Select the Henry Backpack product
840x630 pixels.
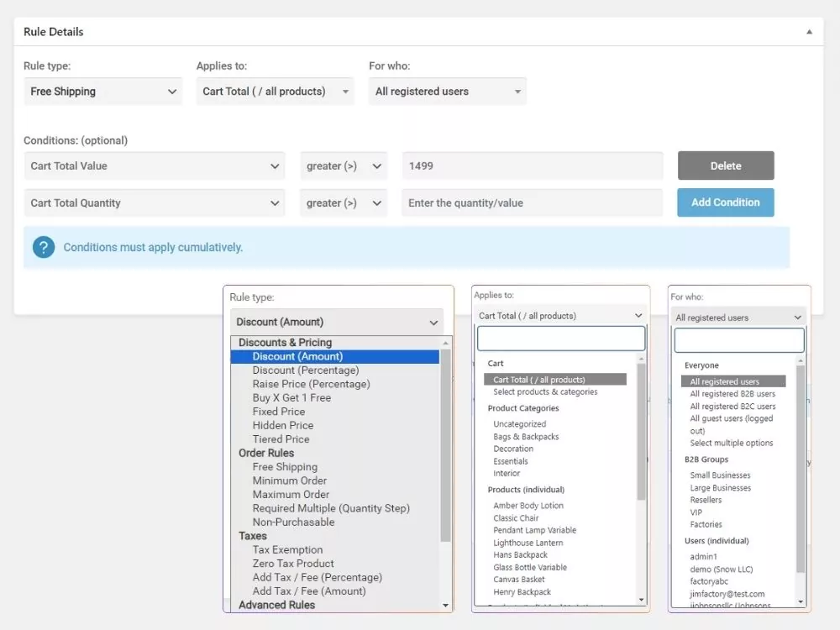(522, 592)
